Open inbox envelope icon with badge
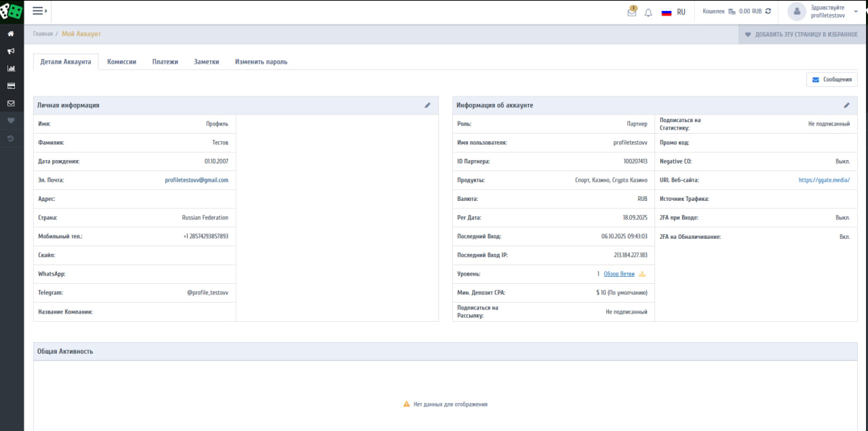Viewport: 868px width, 431px height. coord(632,12)
